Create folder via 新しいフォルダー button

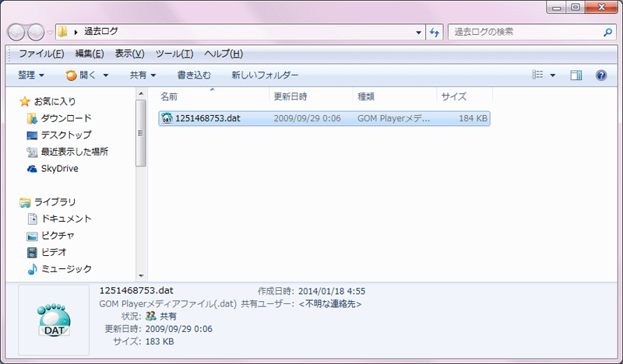click(265, 75)
